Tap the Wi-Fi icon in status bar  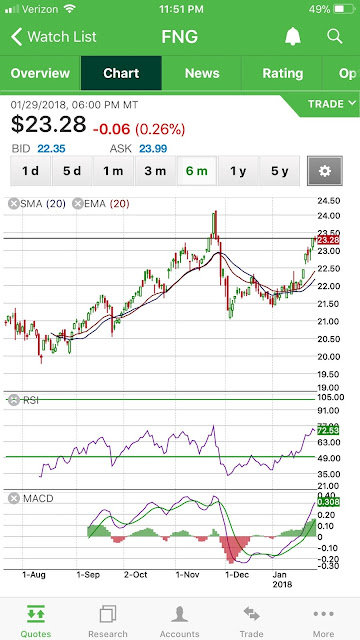tap(70, 9)
